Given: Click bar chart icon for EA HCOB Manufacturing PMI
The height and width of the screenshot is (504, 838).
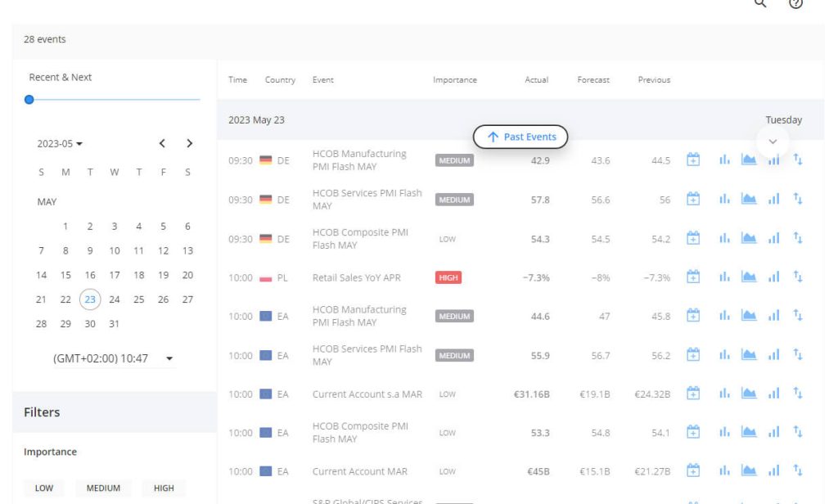Looking at the screenshot, I should [x=724, y=316].
